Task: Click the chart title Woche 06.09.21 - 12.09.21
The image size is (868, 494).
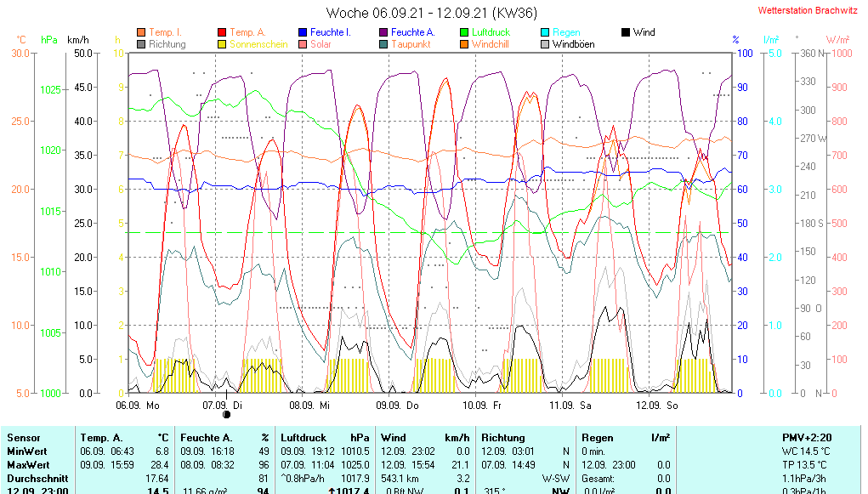Action: coord(432,13)
